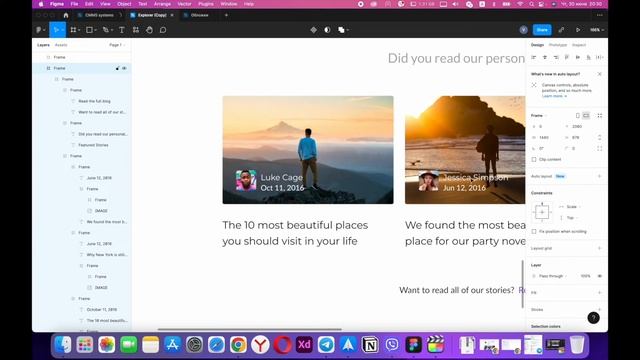Screen dimensions: 640x360
Task: Follow Learn more link in auto layout tip
Action: (x=553, y=96)
